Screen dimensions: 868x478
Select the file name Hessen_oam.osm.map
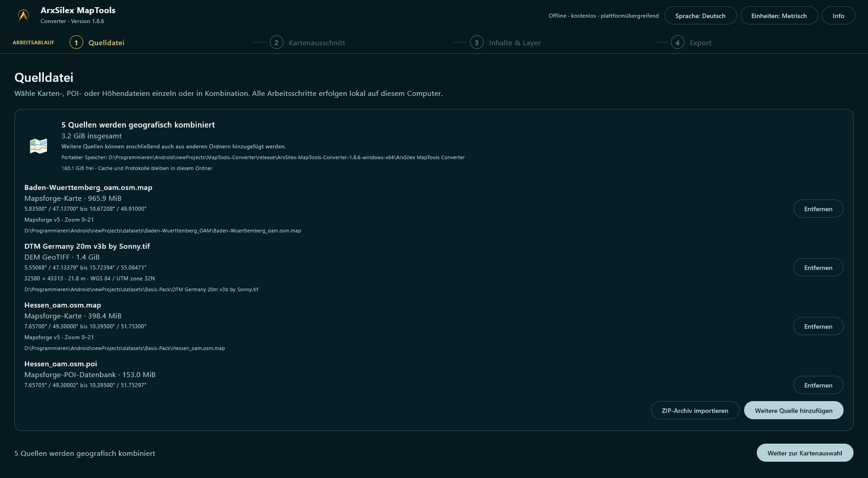pos(62,305)
